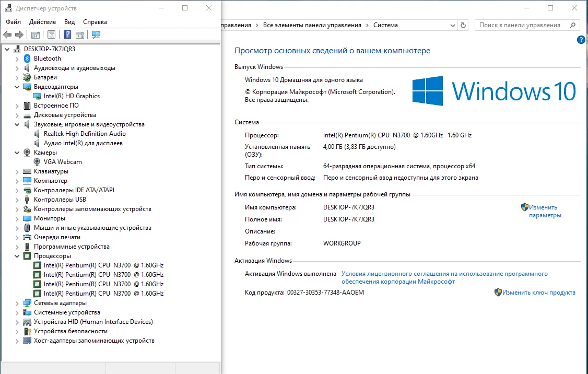The image size is (588, 374).
Task: Open the Справка menu
Action: pos(95,22)
